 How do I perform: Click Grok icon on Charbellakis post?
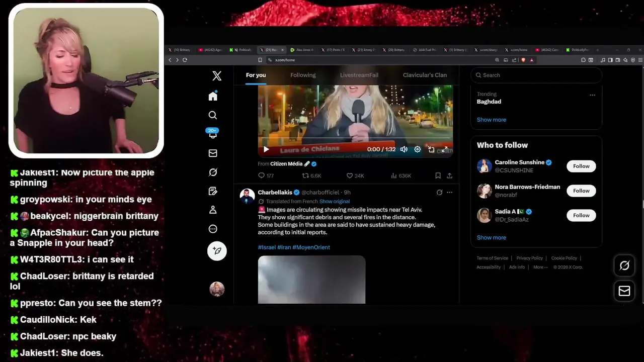tap(439, 192)
